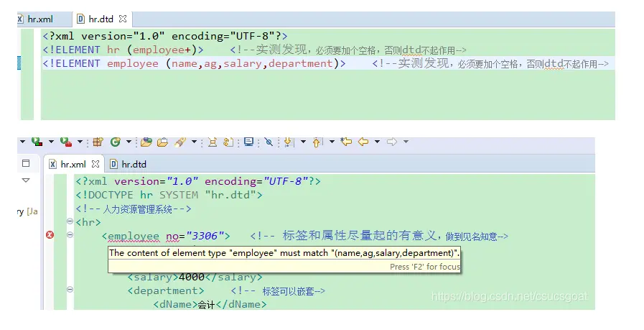This screenshot has height=330, width=644.
Task: Click the Back navigation arrow icon
Action: [x=363, y=142]
